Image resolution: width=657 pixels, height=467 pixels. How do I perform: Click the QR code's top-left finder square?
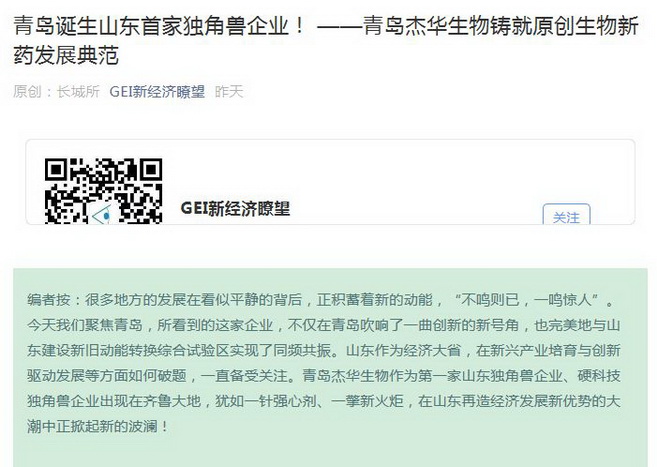point(56,170)
